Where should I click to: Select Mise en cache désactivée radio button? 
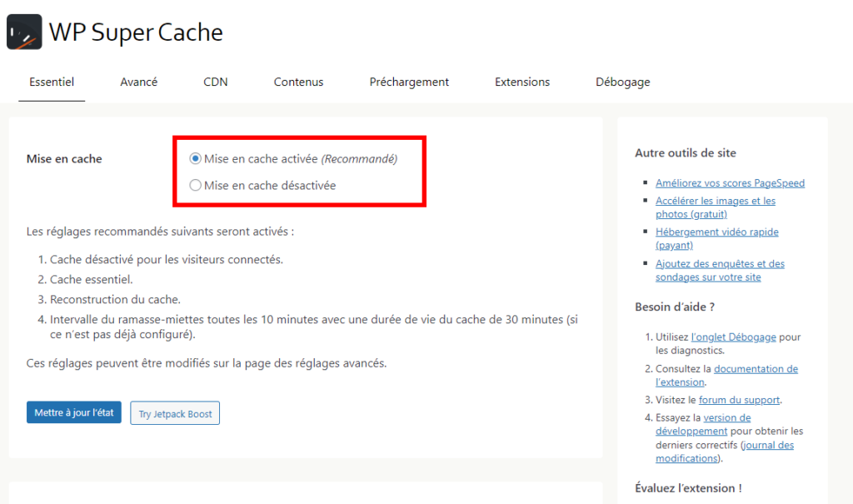195,185
